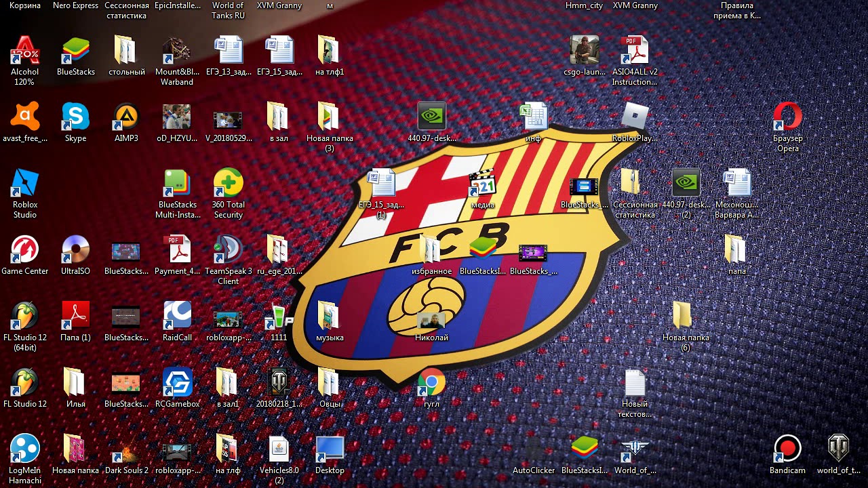Select the Правила приема в К... label
The height and width of the screenshot is (488, 868).
click(x=737, y=10)
